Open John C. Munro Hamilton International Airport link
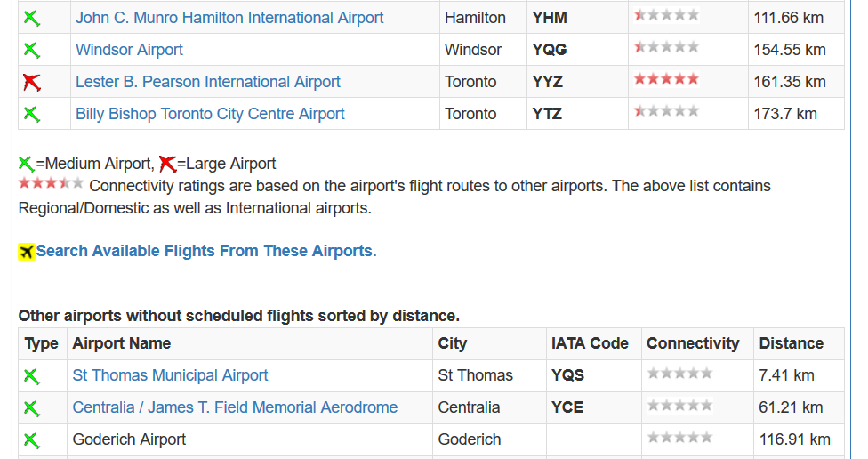The image size is (868, 459). tap(229, 18)
